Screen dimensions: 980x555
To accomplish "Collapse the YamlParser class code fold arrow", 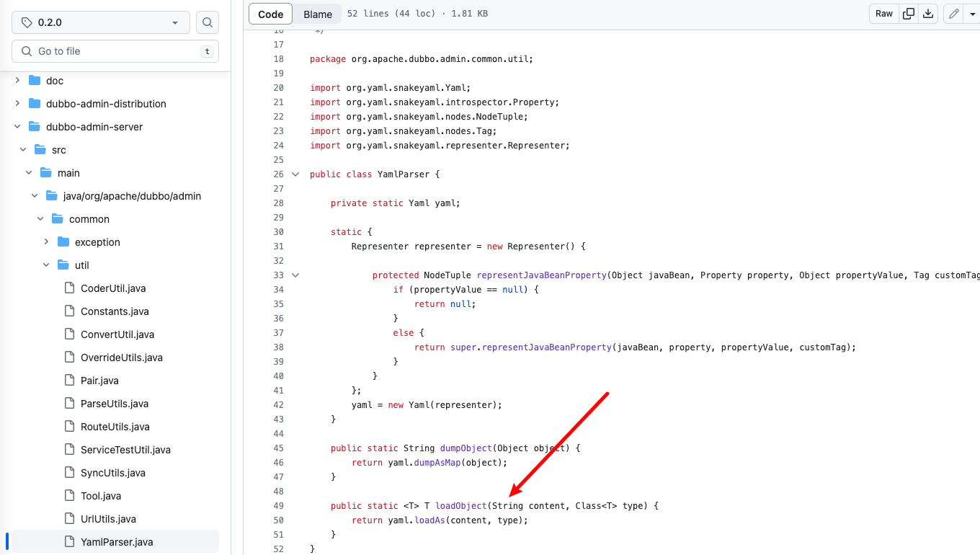I will (x=295, y=174).
